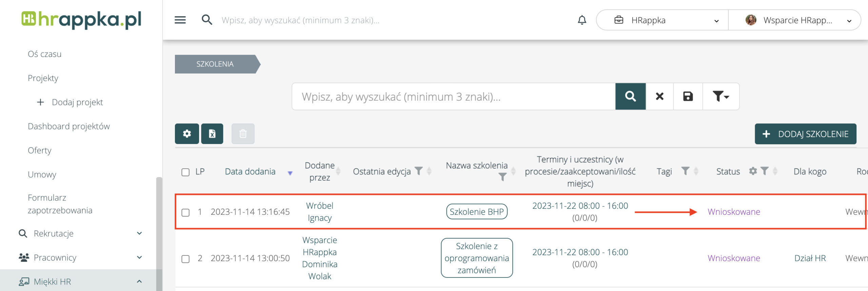This screenshot has width=868, height=291.
Task: Tick the checkbox for row 1 Szkolenie BHP
Action: (185, 212)
